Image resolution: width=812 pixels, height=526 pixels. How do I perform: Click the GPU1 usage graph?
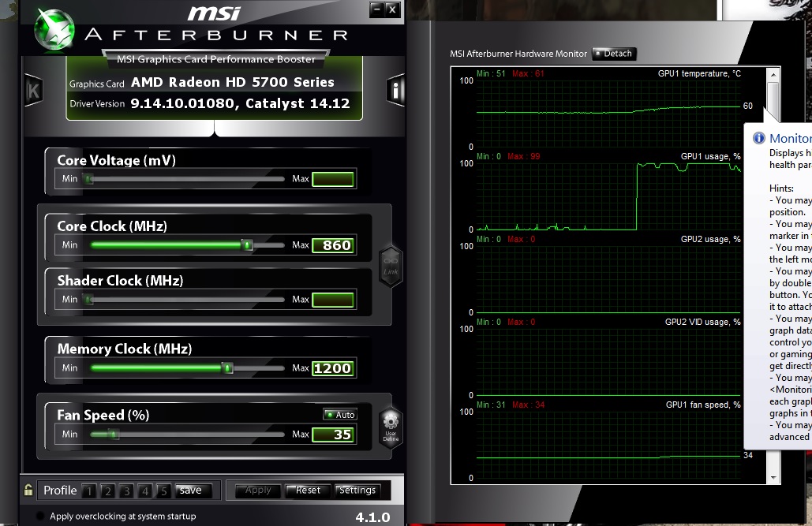click(608, 196)
